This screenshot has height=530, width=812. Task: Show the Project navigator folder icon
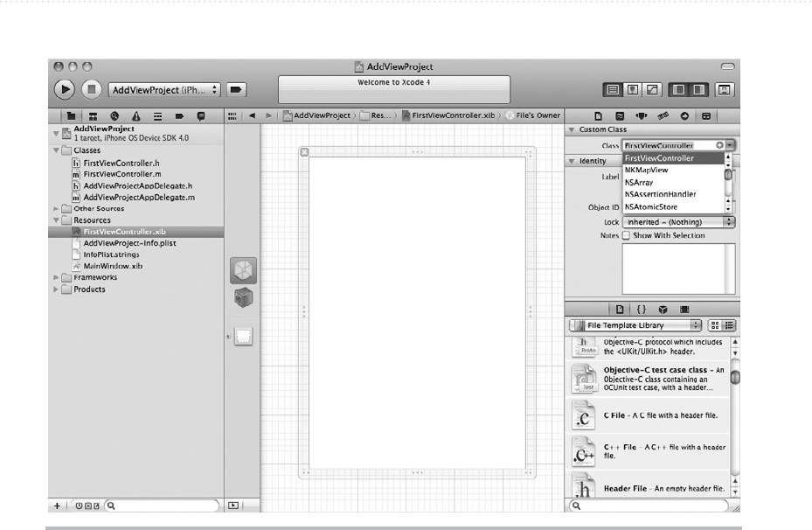click(x=71, y=116)
